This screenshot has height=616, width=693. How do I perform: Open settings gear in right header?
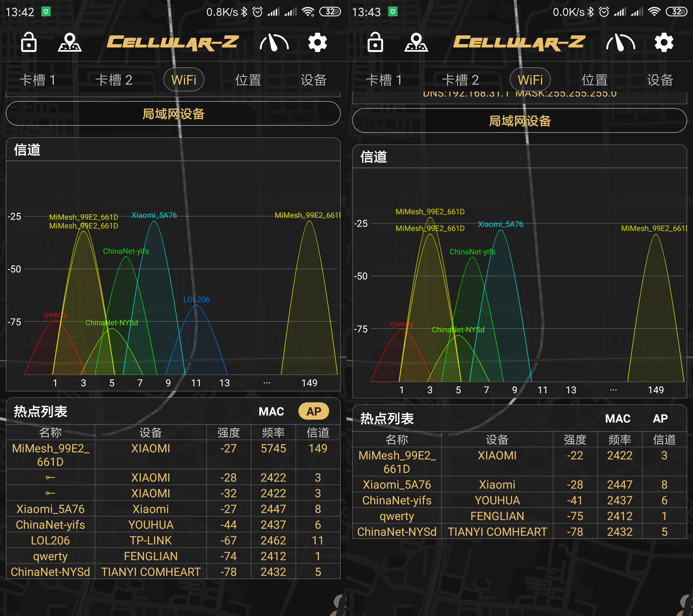[664, 43]
